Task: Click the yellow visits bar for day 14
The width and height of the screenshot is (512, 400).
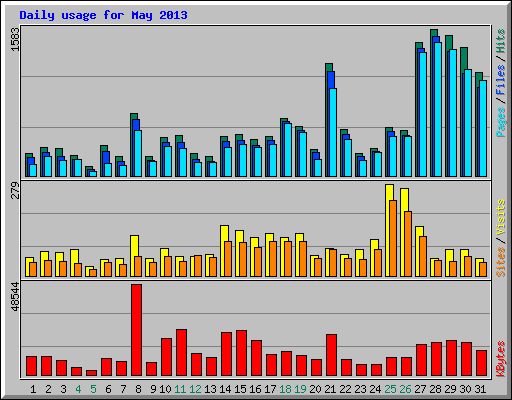Action: pyautogui.click(x=223, y=251)
